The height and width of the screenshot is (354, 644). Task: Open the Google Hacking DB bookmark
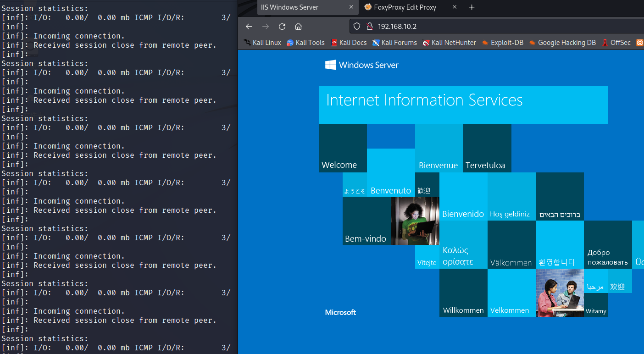click(x=562, y=43)
